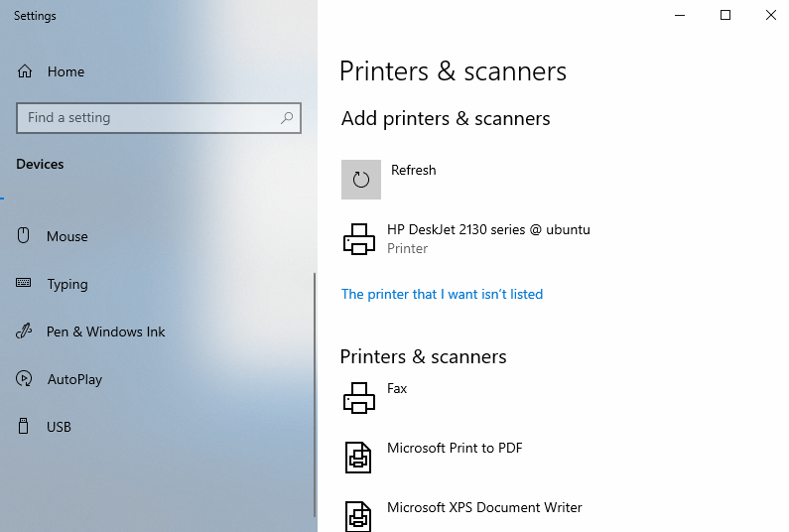Click the Microsoft XPS Document Writer icon
The height and width of the screenshot is (532, 789).
[358, 516]
